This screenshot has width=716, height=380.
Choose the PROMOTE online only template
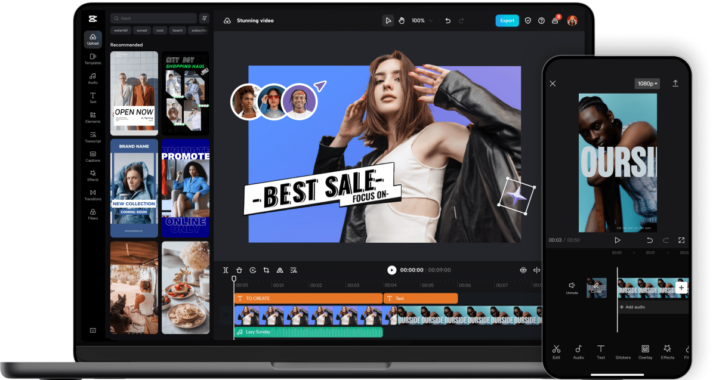185,188
